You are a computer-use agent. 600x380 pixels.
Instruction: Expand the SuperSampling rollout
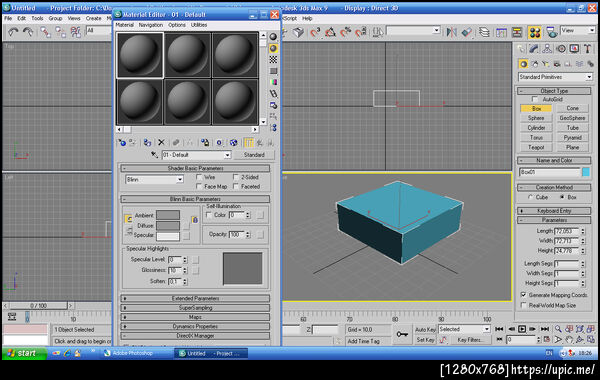point(195,308)
